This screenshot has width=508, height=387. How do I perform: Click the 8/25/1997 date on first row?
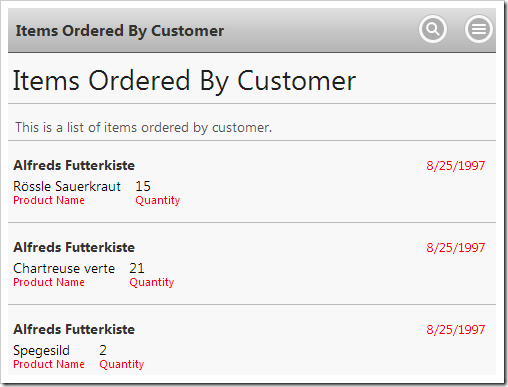click(x=456, y=166)
